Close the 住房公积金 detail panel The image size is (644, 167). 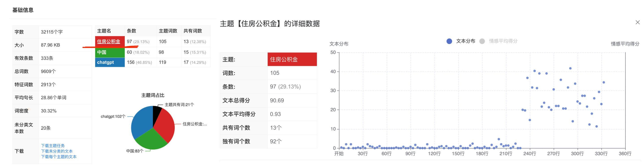pyautogui.click(x=638, y=23)
